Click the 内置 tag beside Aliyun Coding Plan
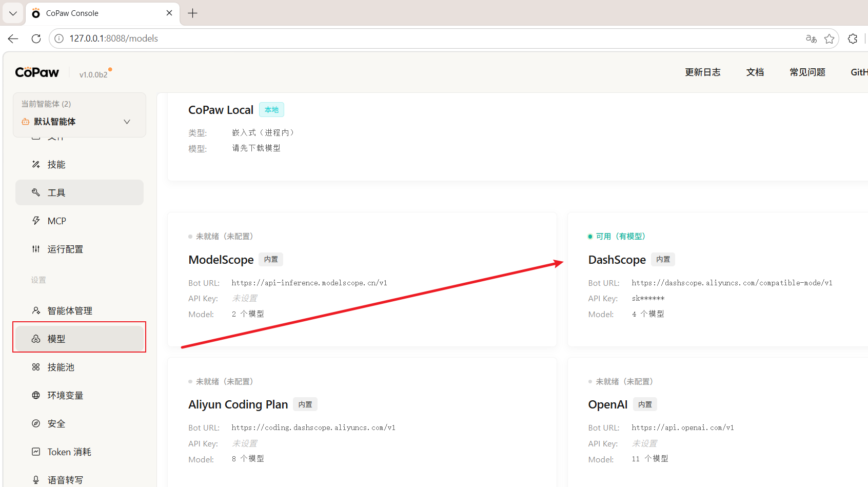This screenshot has height=487, width=868. pyautogui.click(x=305, y=404)
